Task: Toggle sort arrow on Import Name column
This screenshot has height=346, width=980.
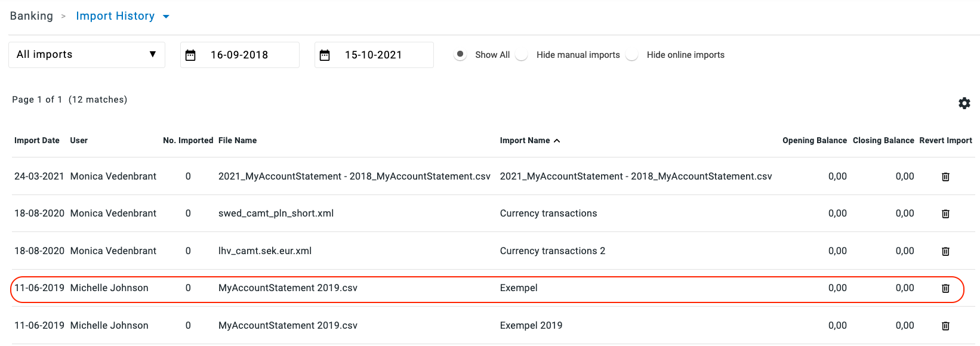Action: point(557,141)
